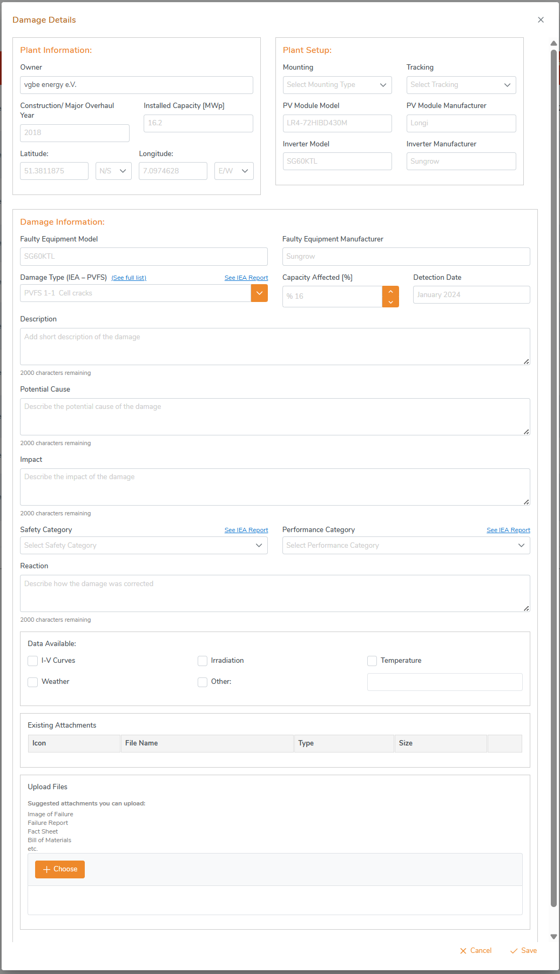Screen dimensions: 560x974
Task: Increase Capacity Affected with up arrow
Action: (x=390, y=291)
